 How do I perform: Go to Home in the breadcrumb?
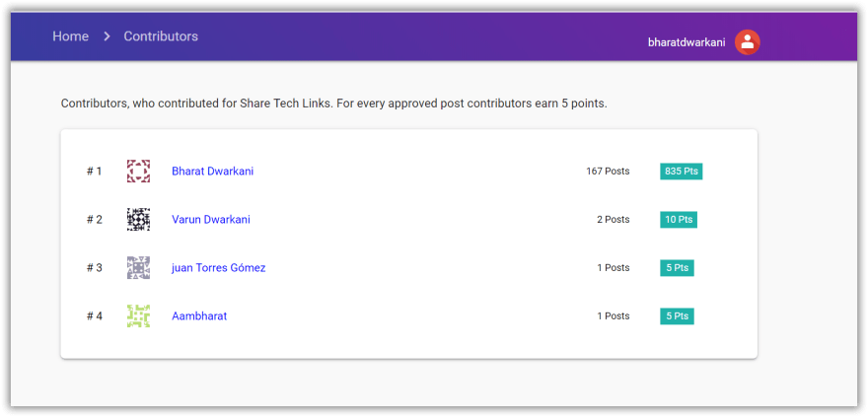tap(70, 36)
